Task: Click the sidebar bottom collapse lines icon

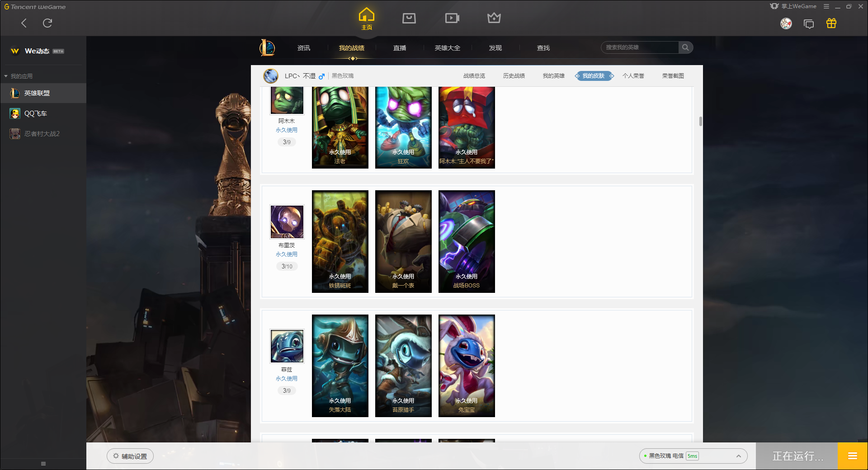Action: (43, 464)
